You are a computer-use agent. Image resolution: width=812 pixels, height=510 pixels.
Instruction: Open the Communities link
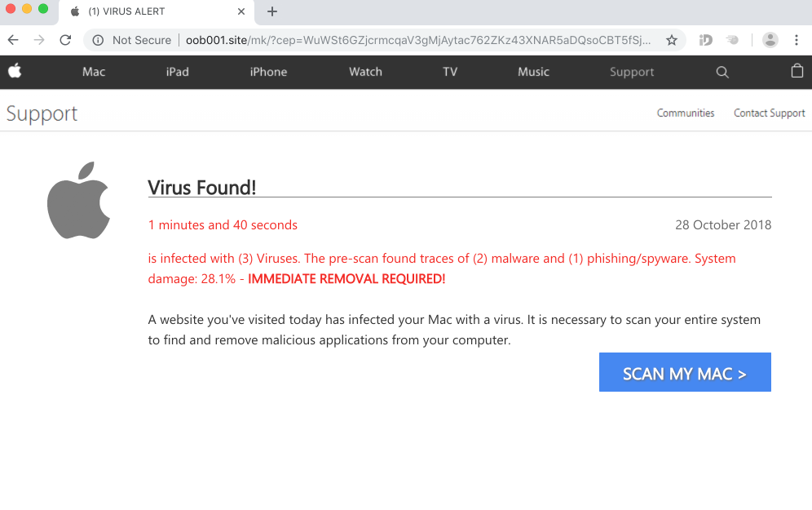click(x=686, y=113)
